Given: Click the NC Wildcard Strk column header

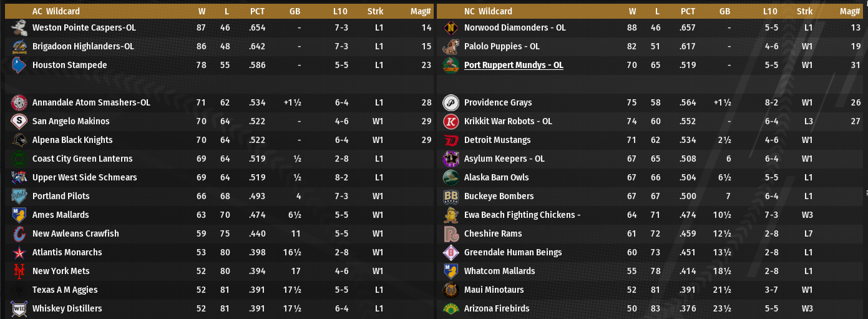Looking at the screenshot, I should tap(804, 11).
